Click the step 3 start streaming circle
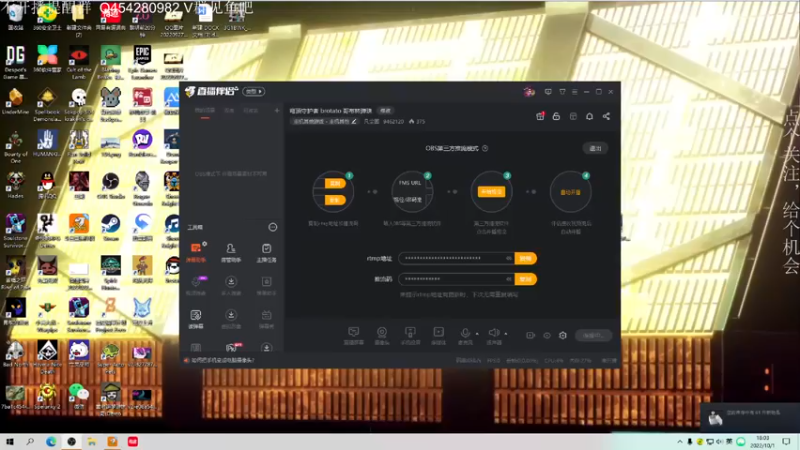The height and width of the screenshot is (450, 800). coord(491,192)
